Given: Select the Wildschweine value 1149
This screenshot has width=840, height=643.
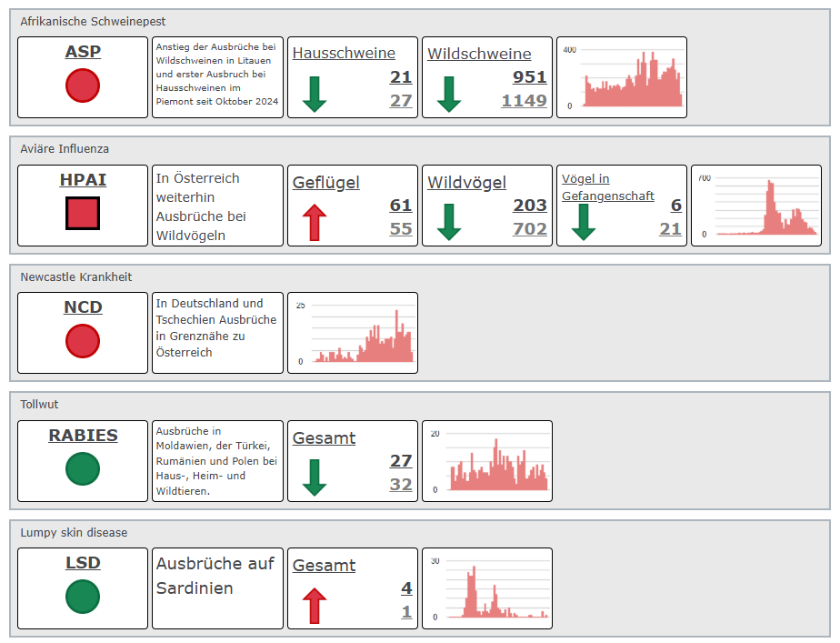Looking at the screenshot, I should 524,101.
